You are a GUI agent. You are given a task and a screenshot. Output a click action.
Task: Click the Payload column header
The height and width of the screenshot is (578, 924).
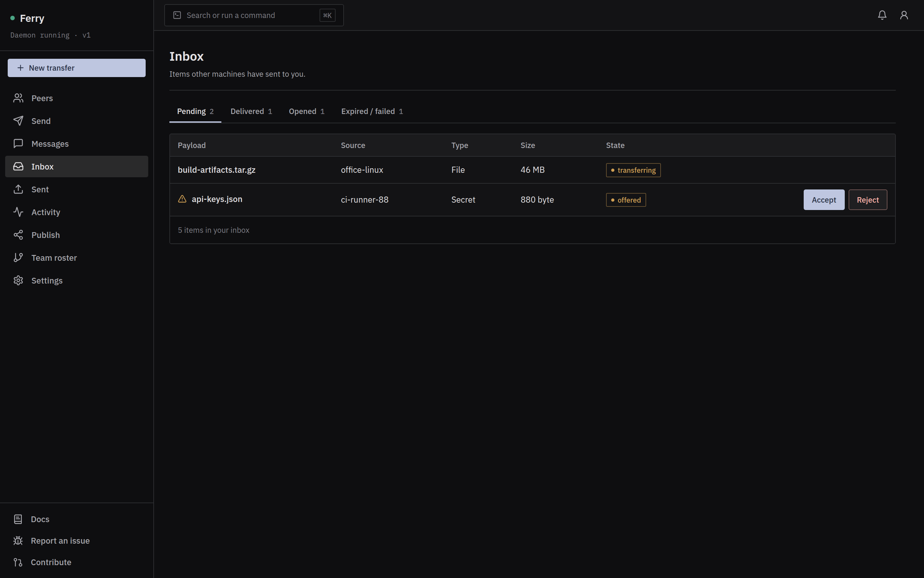[192, 145]
